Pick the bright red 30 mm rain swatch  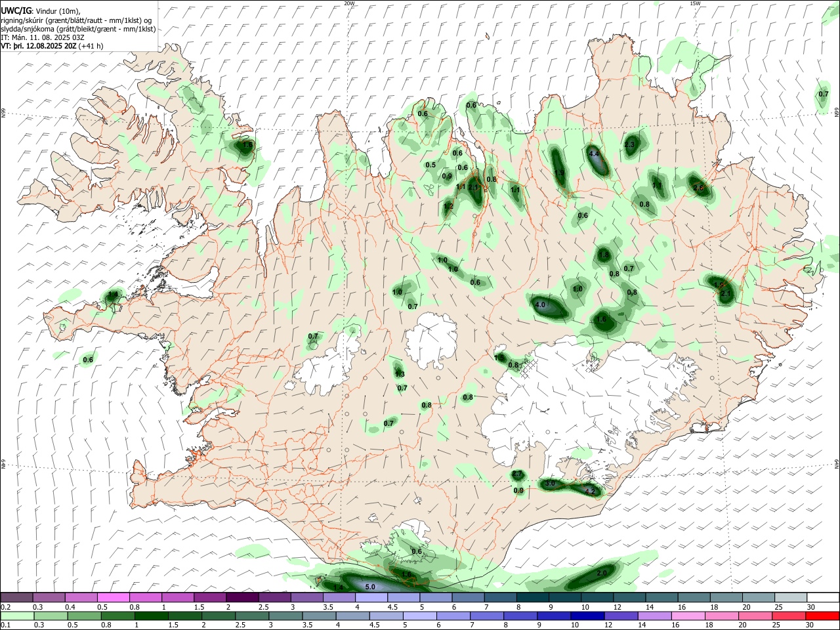(x=822, y=616)
